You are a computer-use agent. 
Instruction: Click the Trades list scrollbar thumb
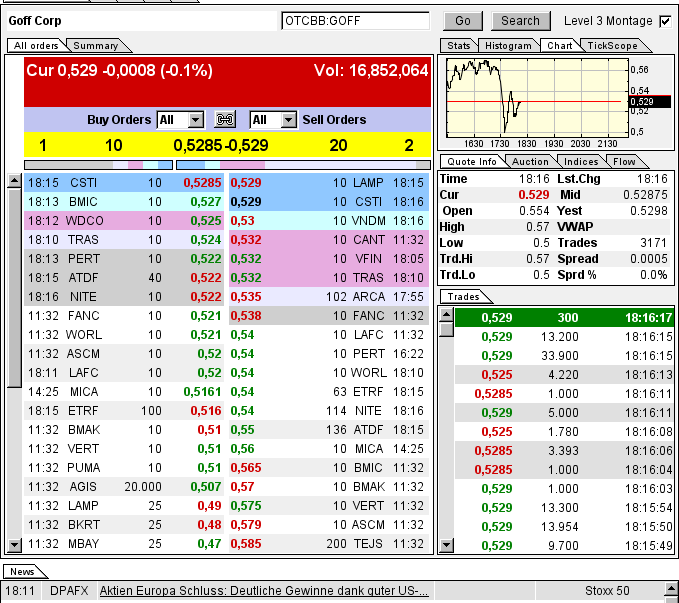pyautogui.click(x=446, y=330)
